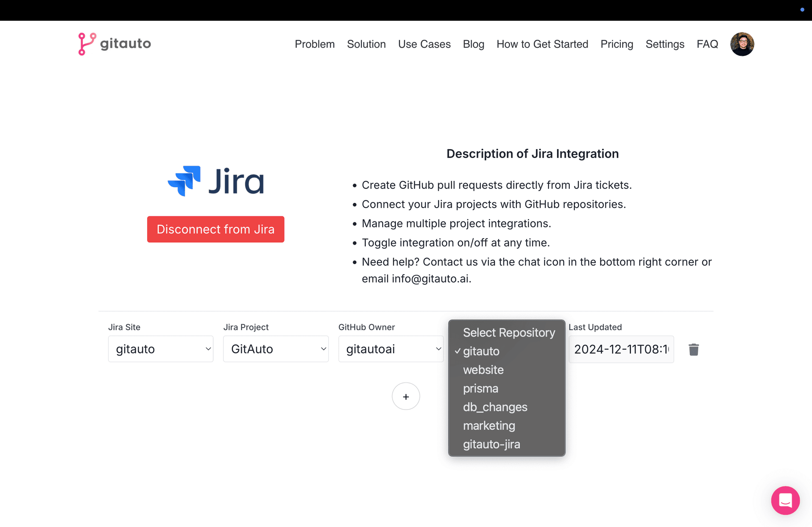This screenshot has width=812, height=527.
Task: Add a new integration with the plus icon
Action: tap(406, 396)
